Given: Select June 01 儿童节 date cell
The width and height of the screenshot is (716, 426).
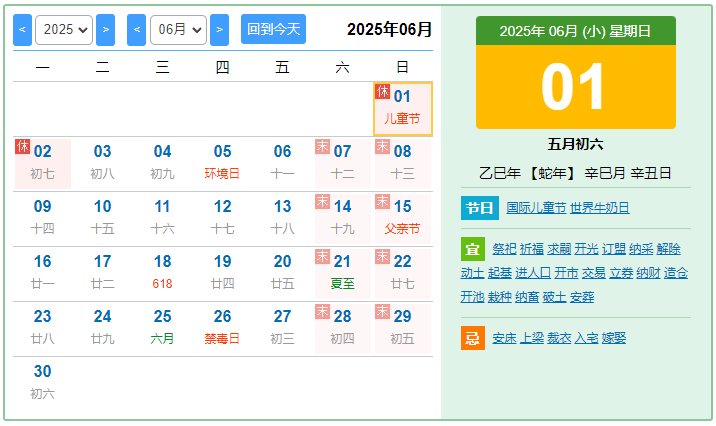Looking at the screenshot, I should pos(402,108).
